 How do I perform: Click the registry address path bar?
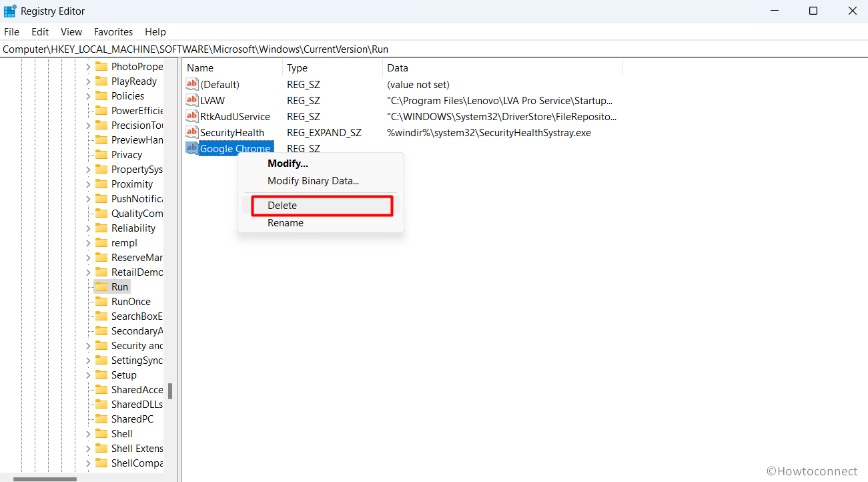tap(434, 49)
